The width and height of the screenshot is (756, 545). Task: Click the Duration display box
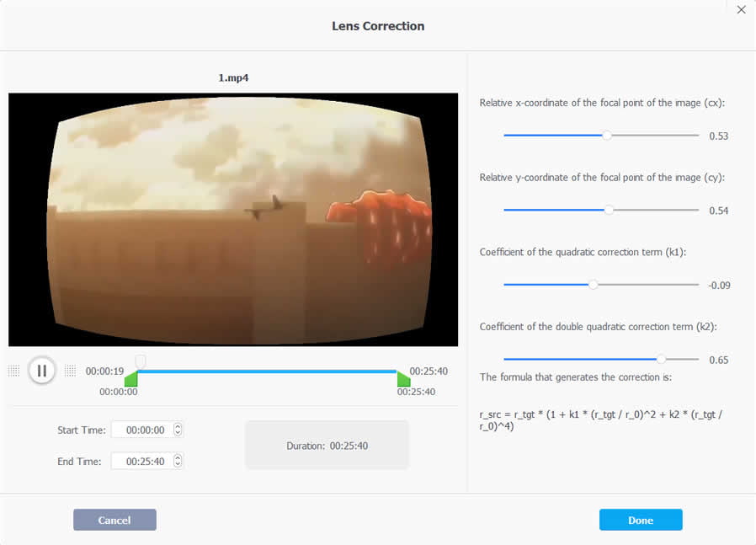coord(327,446)
